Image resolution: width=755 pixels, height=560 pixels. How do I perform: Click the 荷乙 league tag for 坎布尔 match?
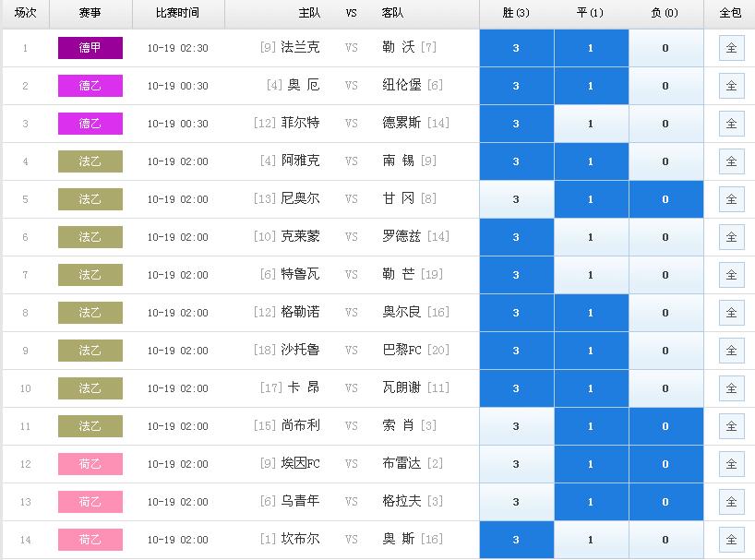click(x=90, y=540)
